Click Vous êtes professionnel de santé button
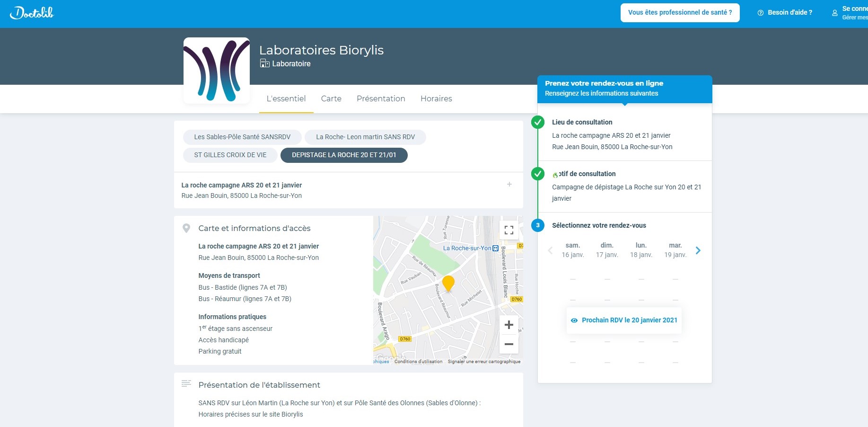 (x=680, y=13)
